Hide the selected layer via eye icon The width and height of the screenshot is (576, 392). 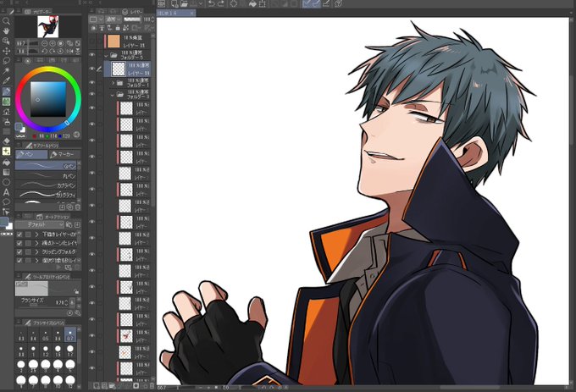[91, 69]
